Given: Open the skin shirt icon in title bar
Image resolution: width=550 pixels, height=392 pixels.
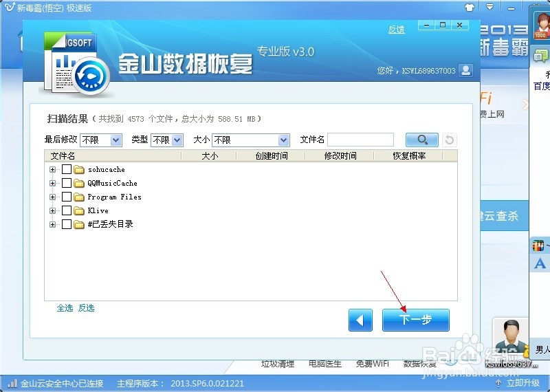Looking at the screenshot, I should coord(470,8).
